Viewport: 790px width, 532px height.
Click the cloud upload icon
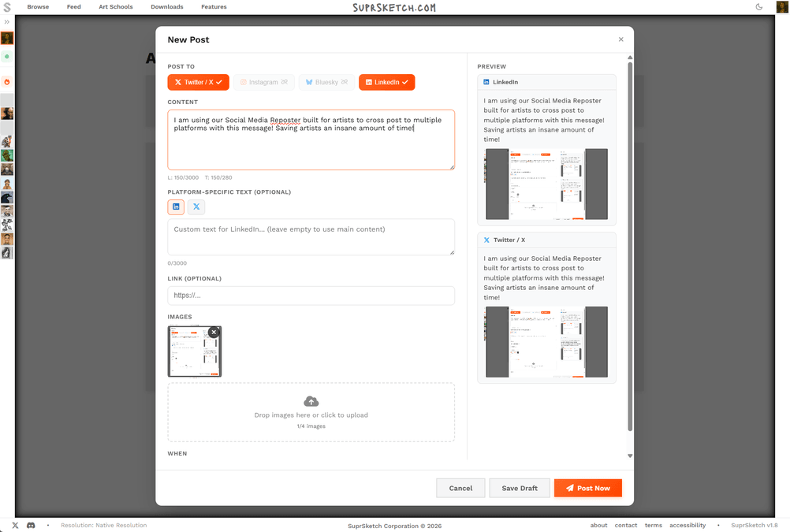311,401
